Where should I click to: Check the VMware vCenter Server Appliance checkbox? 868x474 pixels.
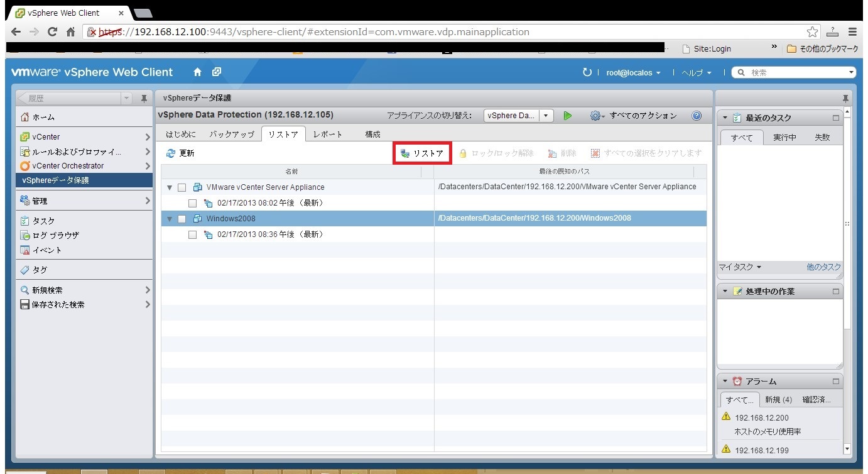coord(182,187)
